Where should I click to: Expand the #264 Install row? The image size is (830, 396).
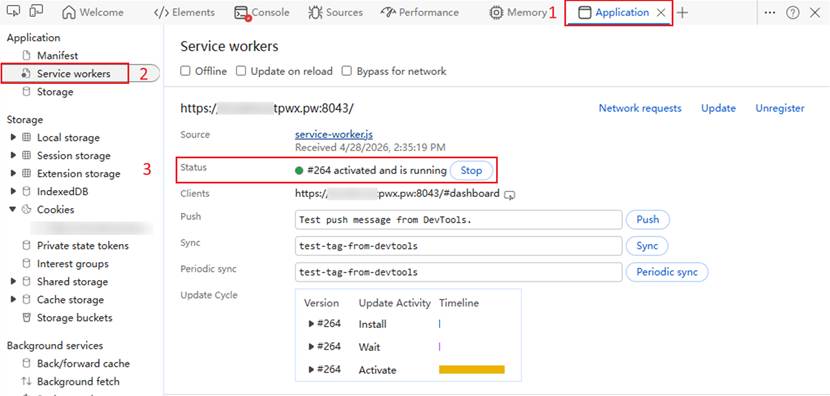pos(311,324)
